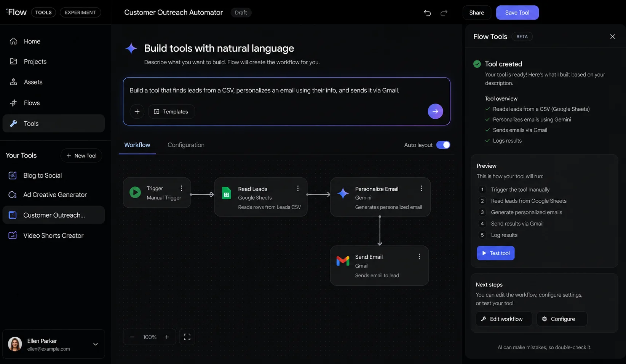The width and height of the screenshot is (626, 364).
Task: Click the Draft status badge
Action: 241,13
